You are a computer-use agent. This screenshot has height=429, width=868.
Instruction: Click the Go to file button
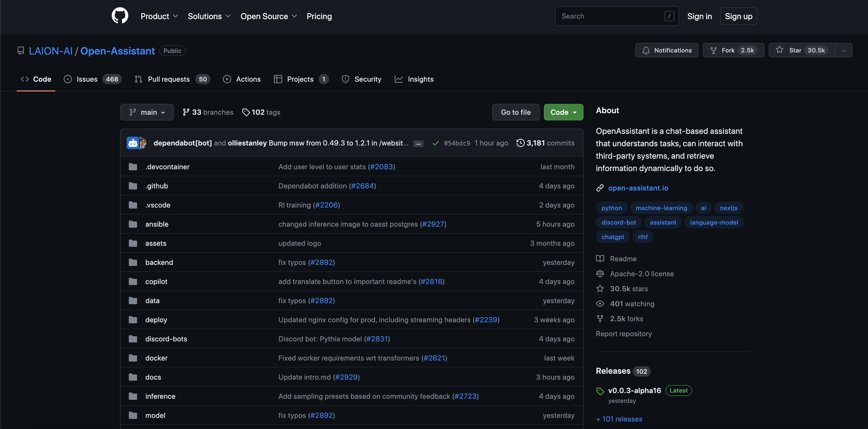pos(515,112)
